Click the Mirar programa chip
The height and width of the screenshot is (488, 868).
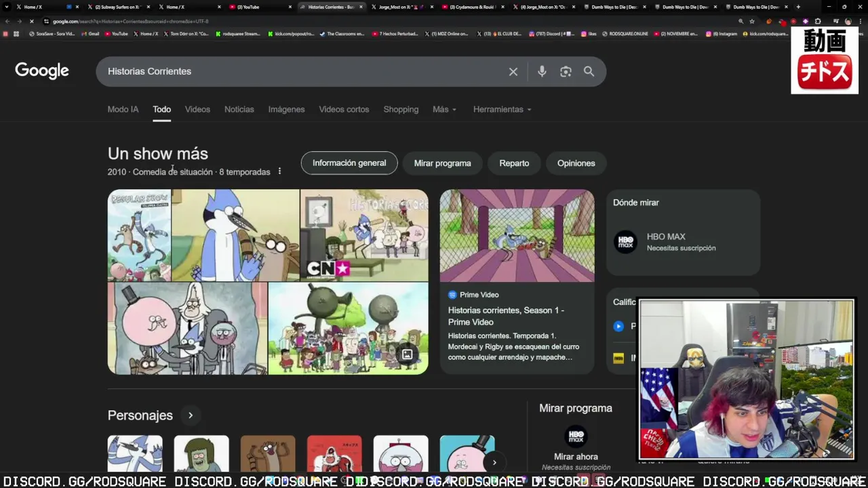pos(442,163)
